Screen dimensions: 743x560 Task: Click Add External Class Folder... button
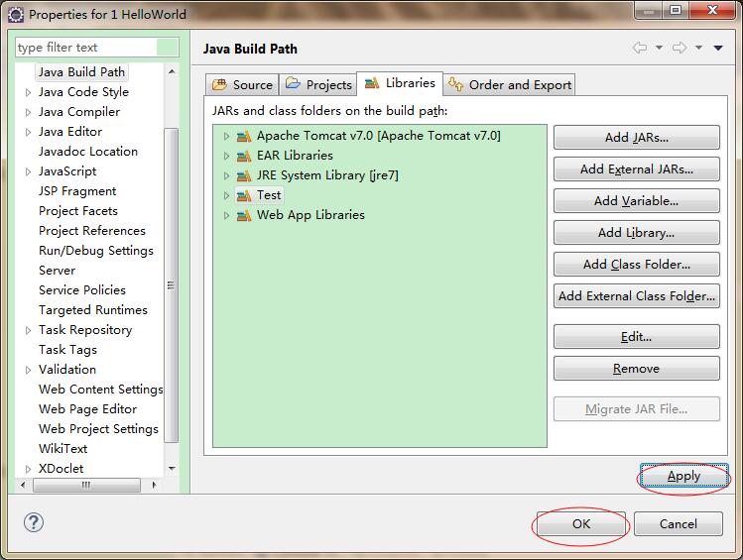tap(637, 295)
